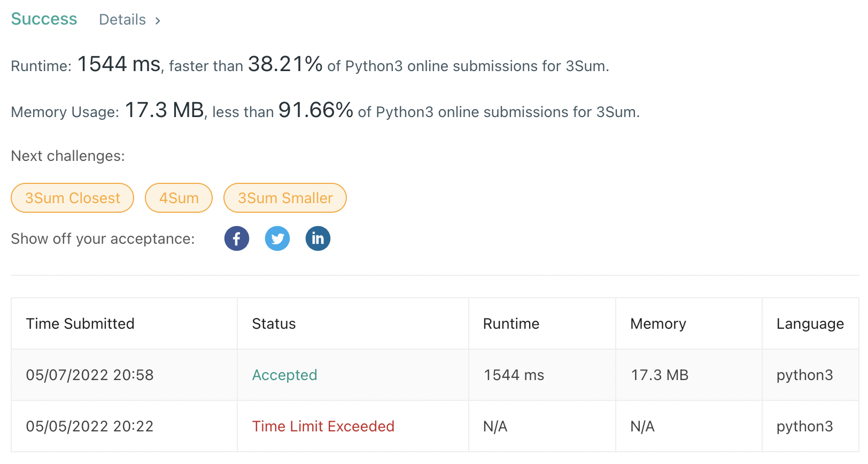Share acceptance on LinkedIn
Screen dimensions: 868x464
(x=318, y=238)
